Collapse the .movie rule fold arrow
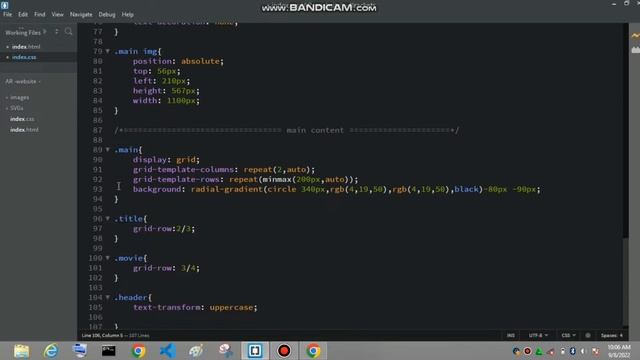640x360 pixels. click(x=108, y=258)
